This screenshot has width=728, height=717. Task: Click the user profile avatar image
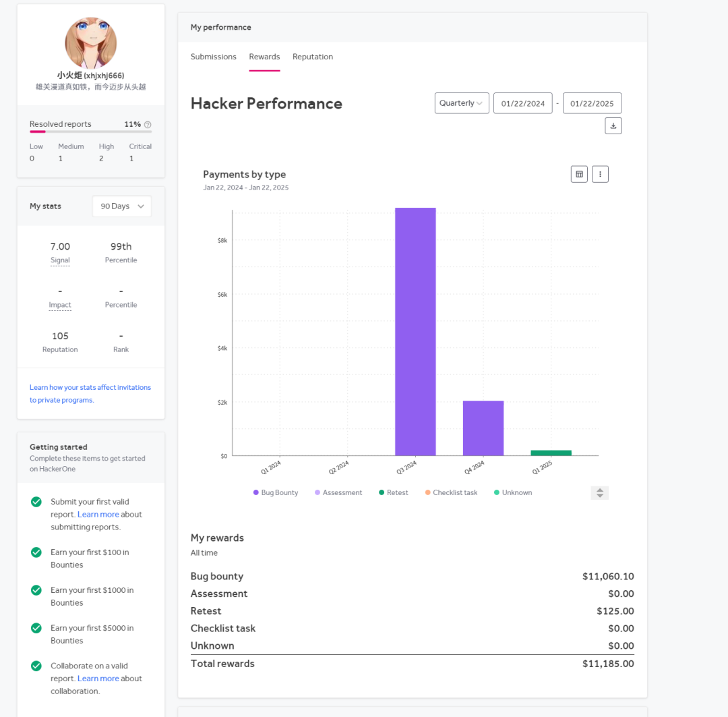(x=91, y=43)
